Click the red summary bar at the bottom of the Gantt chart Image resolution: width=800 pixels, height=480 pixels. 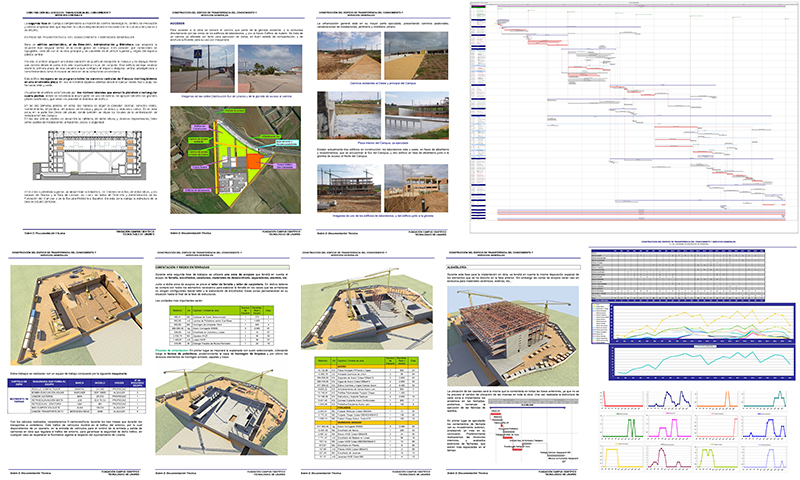tap(641, 220)
